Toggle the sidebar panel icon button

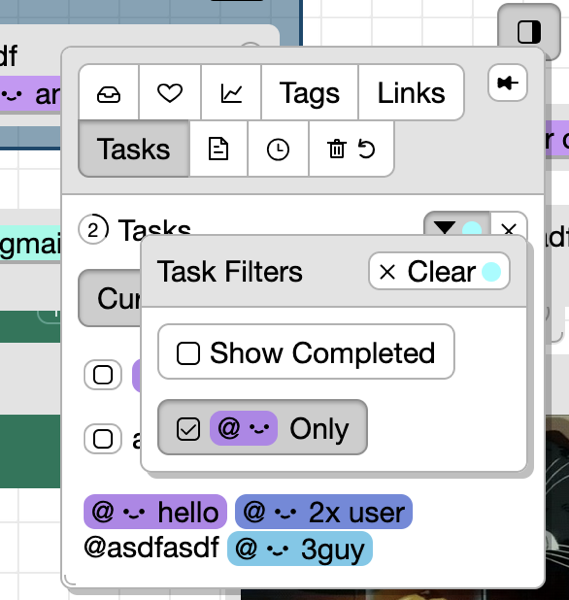529,32
